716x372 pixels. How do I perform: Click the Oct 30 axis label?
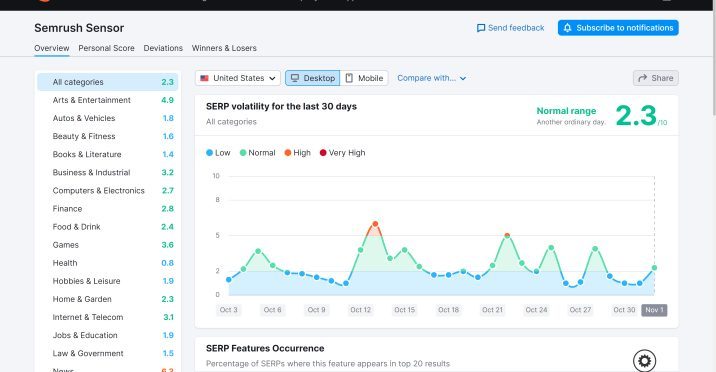tap(624, 310)
